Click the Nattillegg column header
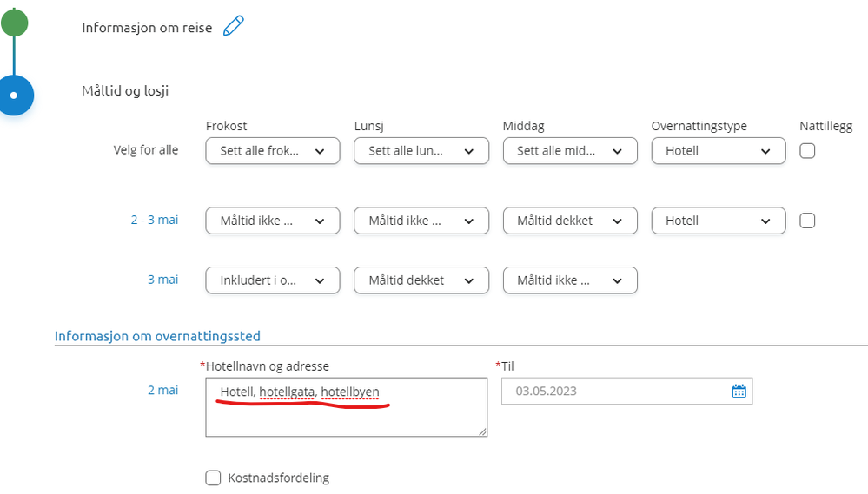 826,126
